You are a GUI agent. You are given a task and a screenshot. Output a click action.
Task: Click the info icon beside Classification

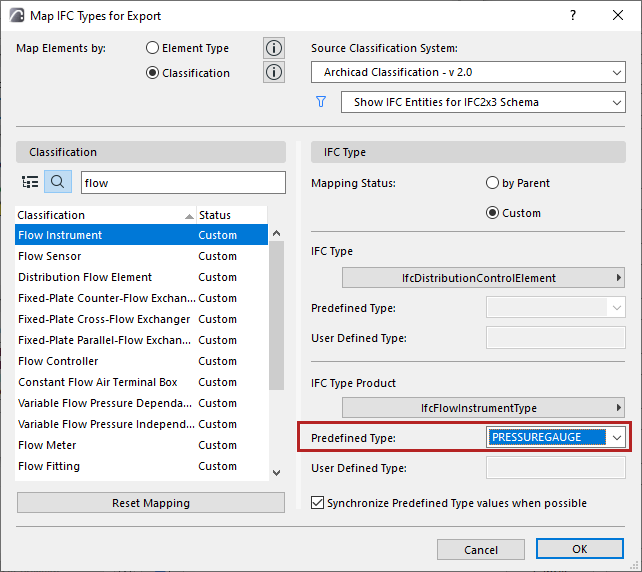coord(273,72)
